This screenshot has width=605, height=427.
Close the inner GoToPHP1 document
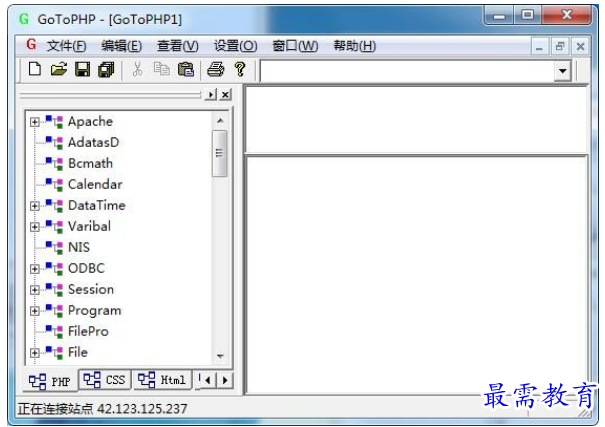(x=580, y=47)
